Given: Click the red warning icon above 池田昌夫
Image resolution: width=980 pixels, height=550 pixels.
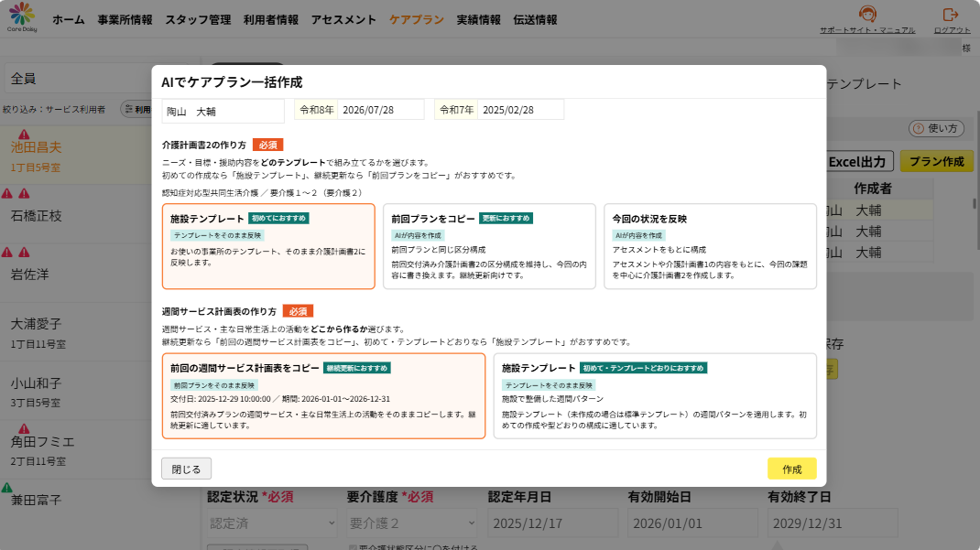Looking at the screenshot, I should pyautogui.click(x=24, y=135).
